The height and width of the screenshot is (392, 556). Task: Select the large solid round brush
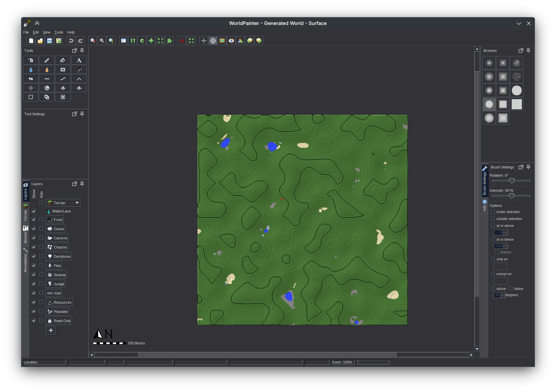[x=517, y=91]
